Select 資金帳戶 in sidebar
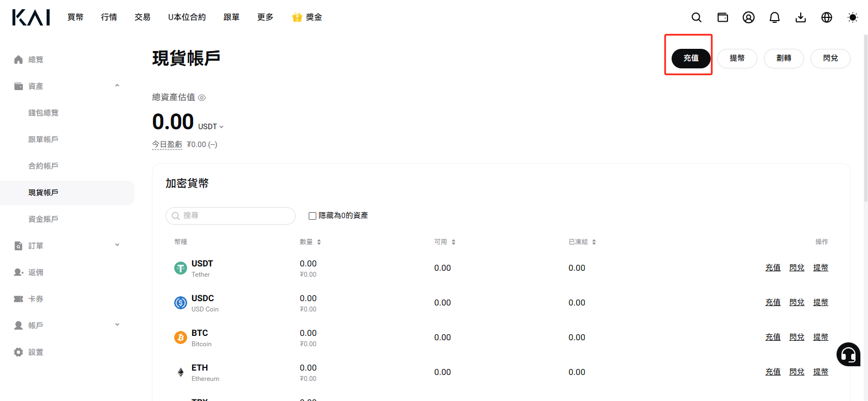Viewport: 868px width, 401px height. pos(43,219)
